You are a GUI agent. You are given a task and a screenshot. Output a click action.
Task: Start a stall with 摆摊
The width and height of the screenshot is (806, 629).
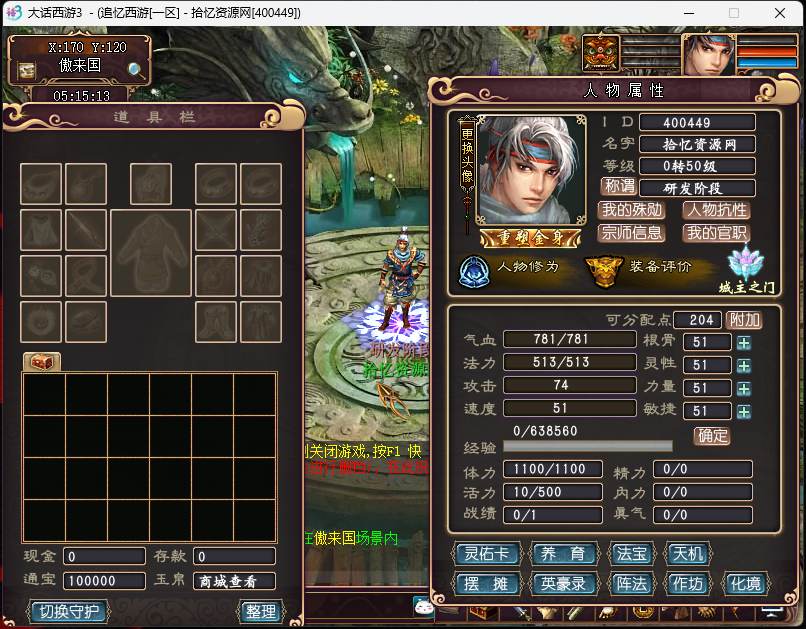tap(486, 584)
